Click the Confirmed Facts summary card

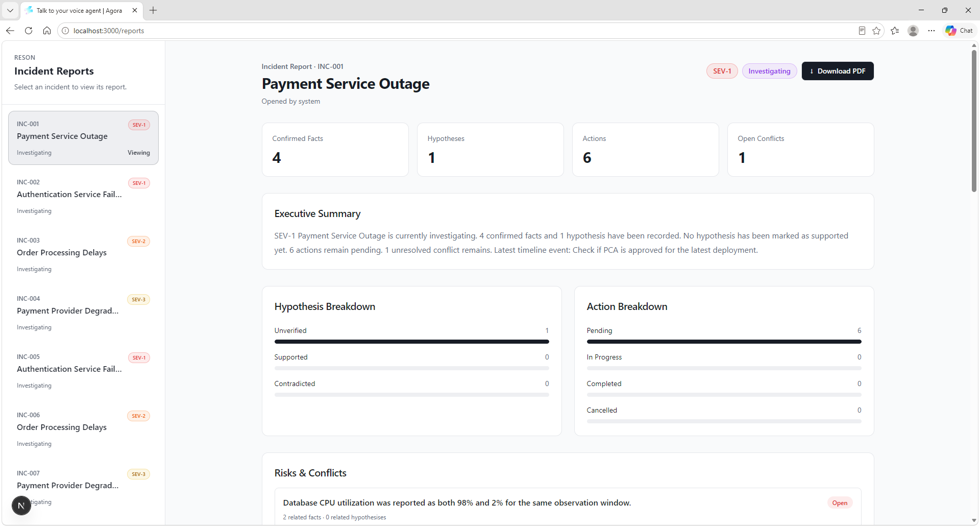(335, 150)
